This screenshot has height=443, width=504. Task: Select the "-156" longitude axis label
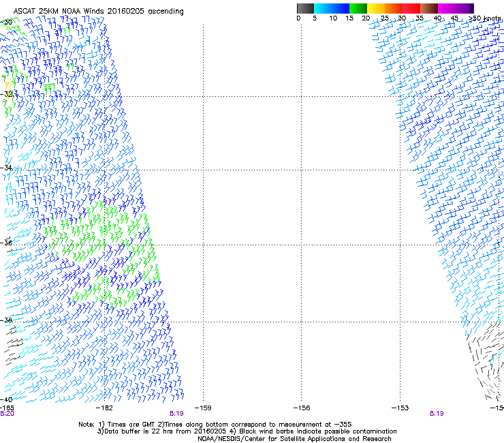pos(302,408)
